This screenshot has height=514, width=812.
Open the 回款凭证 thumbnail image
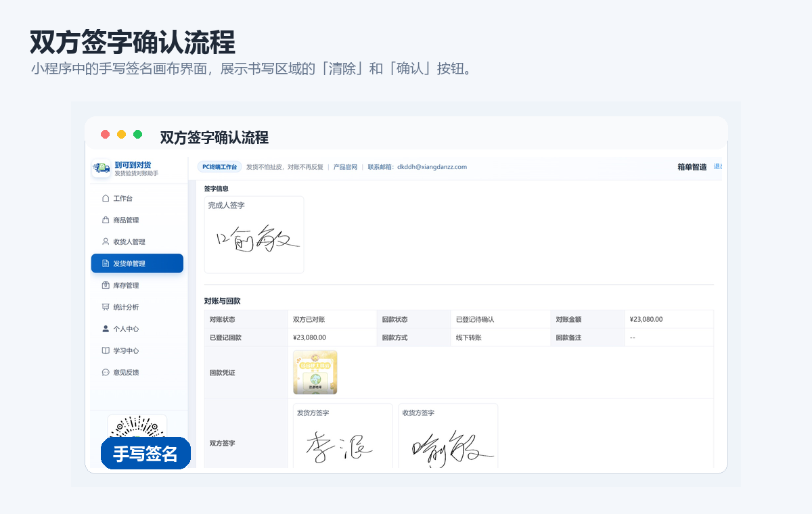315,373
